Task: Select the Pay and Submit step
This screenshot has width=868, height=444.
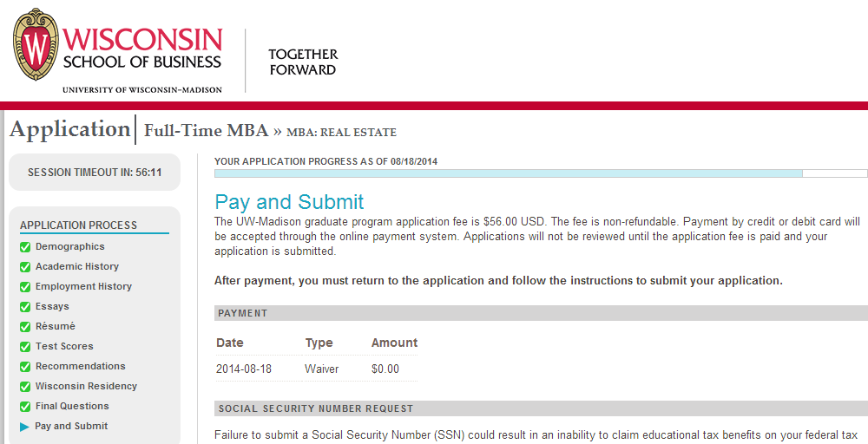Action: pos(71,427)
